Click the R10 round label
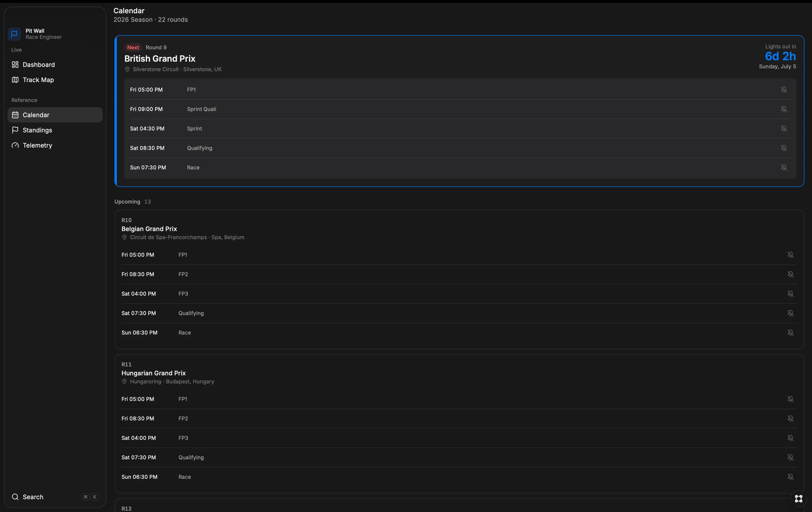This screenshot has height=512, width=812. tap(127, 220)
